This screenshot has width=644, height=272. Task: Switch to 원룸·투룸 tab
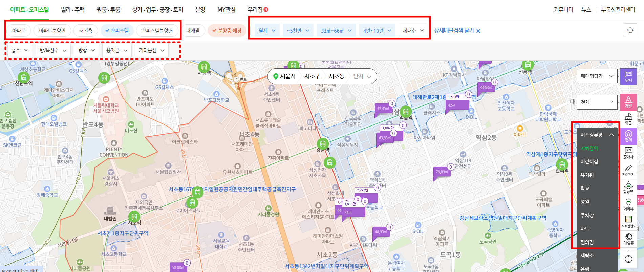pos(108,9)
